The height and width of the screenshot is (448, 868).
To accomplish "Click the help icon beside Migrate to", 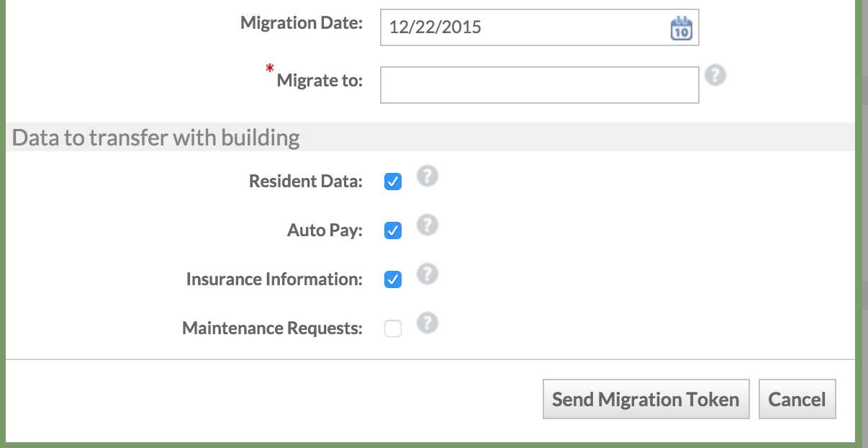I will coord(715,76).
